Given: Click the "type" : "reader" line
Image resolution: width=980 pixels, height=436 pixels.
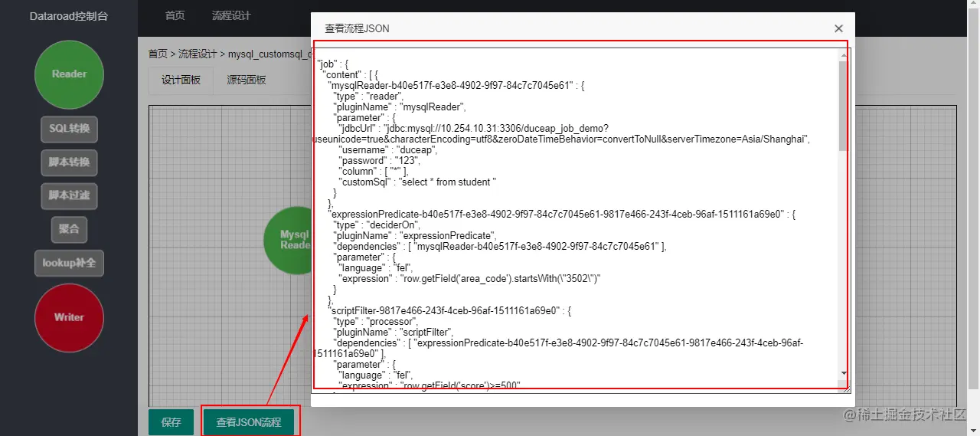Looking at the screenshot, I should click(x=368, y=97).
